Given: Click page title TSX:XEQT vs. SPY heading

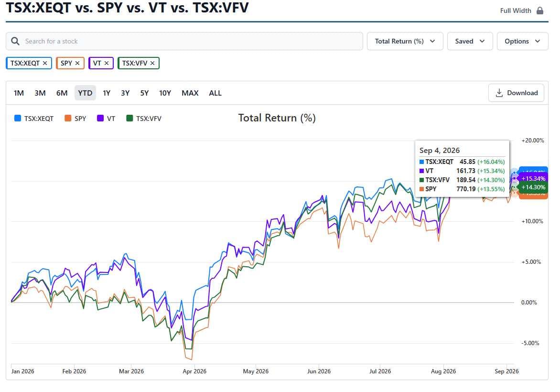Looking at the screenshot, I should pyautogui.click(x=127, y=7).
